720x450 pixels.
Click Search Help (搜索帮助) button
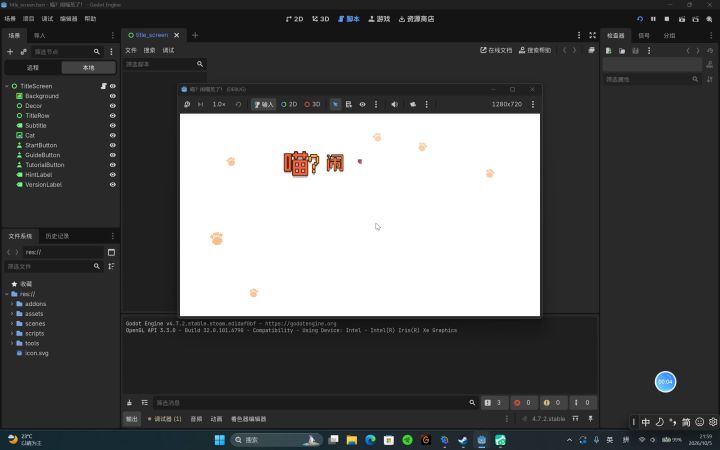(x=535, y=50)
